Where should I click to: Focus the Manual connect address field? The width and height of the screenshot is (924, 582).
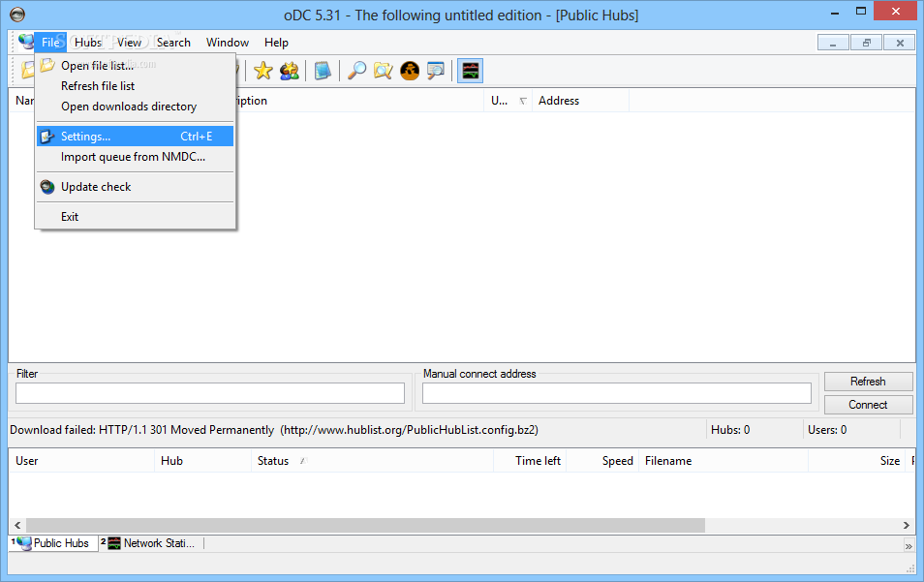pos(617,393)
